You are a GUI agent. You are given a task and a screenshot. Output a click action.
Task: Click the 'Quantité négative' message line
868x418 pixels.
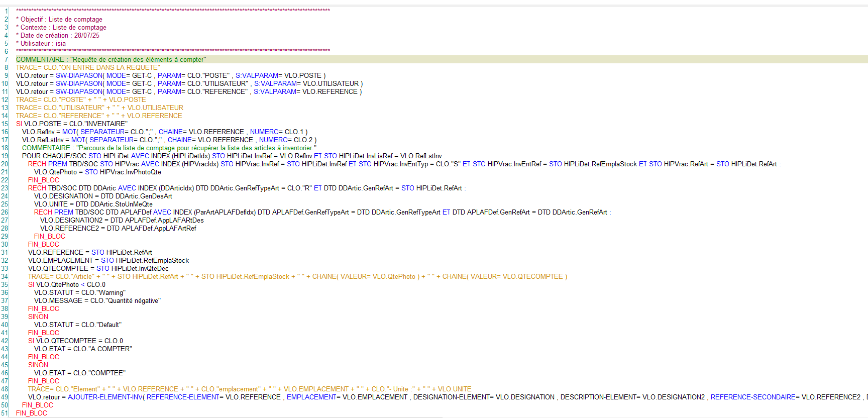pyautogui.click(x=97, y=300)
